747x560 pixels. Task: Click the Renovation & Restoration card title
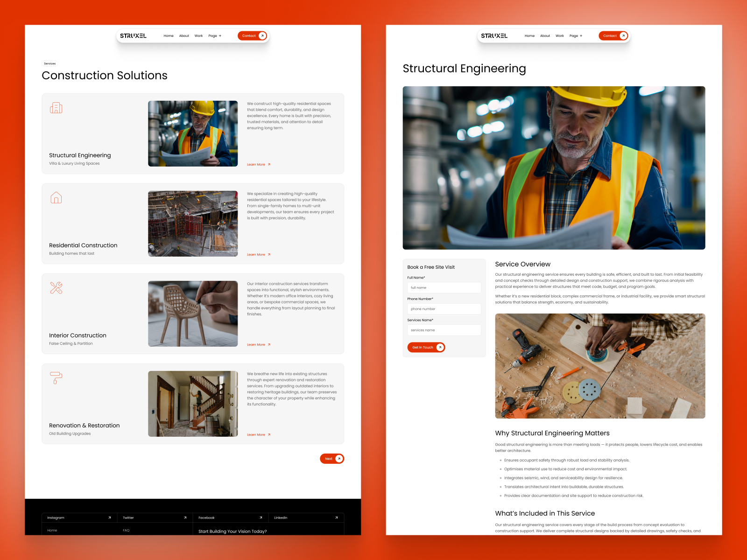(x=84, y=426)
